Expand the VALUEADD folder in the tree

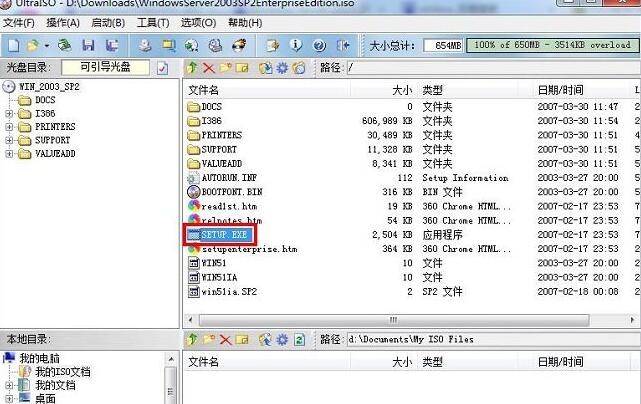9,154
